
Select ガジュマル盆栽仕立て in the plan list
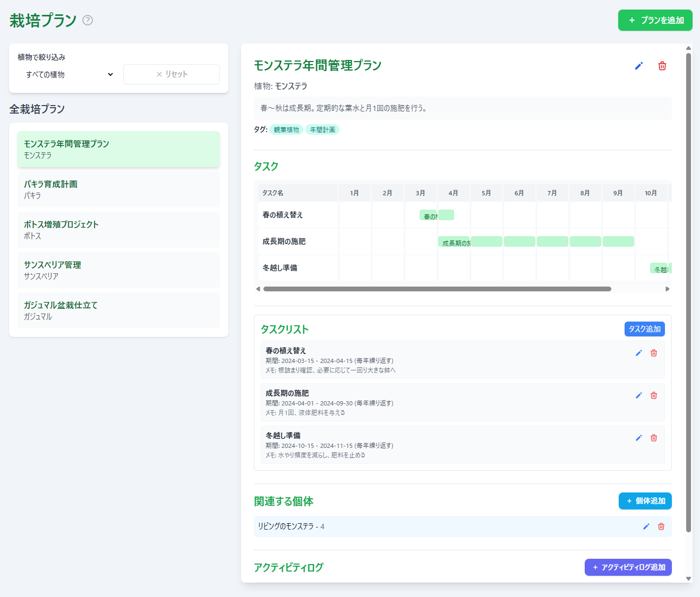point(118,310)
